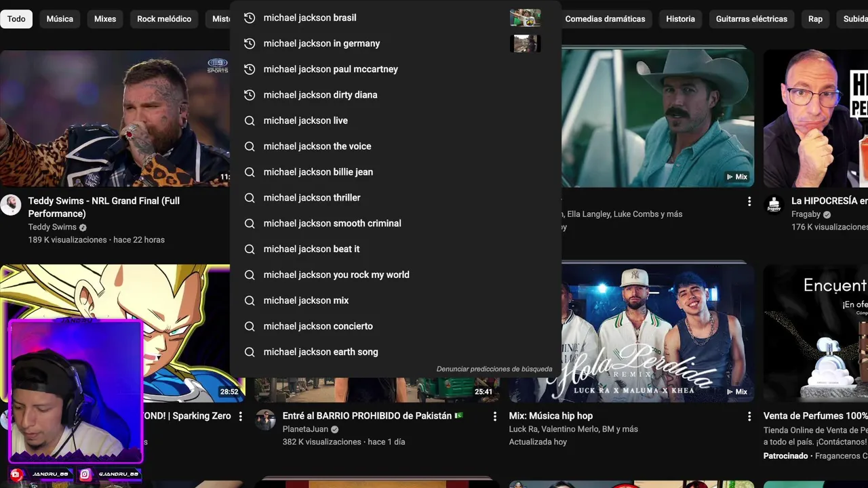868x488 pixels.
Task: Open Fragaby channel name link
Action: pos(806,214)
